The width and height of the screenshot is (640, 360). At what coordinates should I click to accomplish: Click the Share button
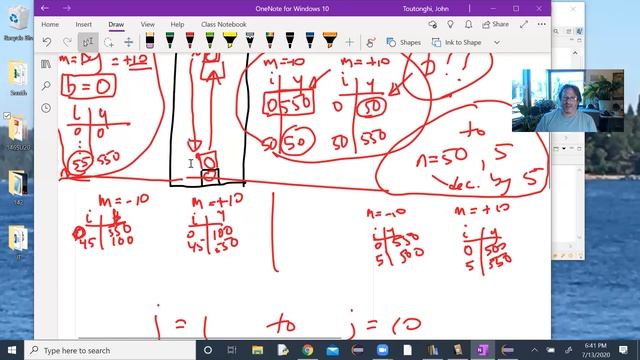point(496,24)
